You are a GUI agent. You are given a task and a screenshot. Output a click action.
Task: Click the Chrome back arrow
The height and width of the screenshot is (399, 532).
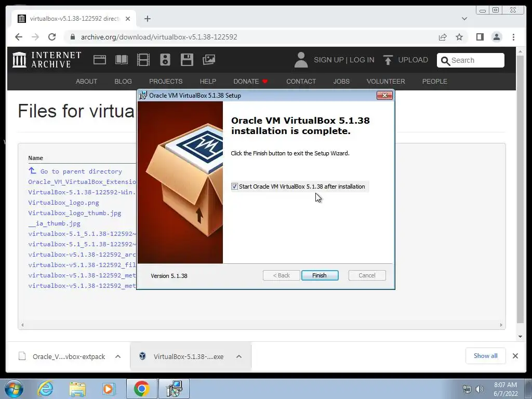[x=19, y=37]
